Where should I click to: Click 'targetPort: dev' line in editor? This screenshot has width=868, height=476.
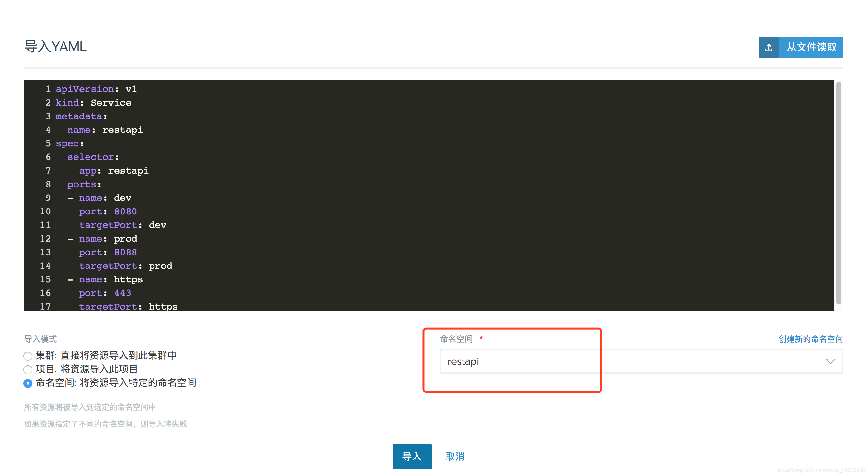pos(123,225)
